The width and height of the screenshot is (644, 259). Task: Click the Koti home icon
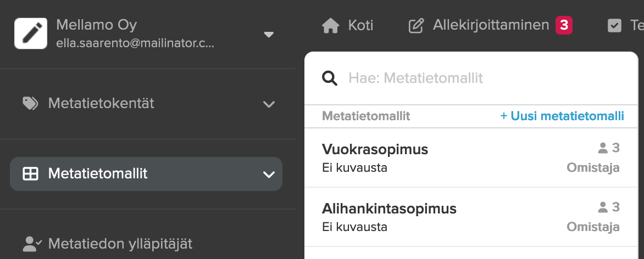tap(331, 25)
